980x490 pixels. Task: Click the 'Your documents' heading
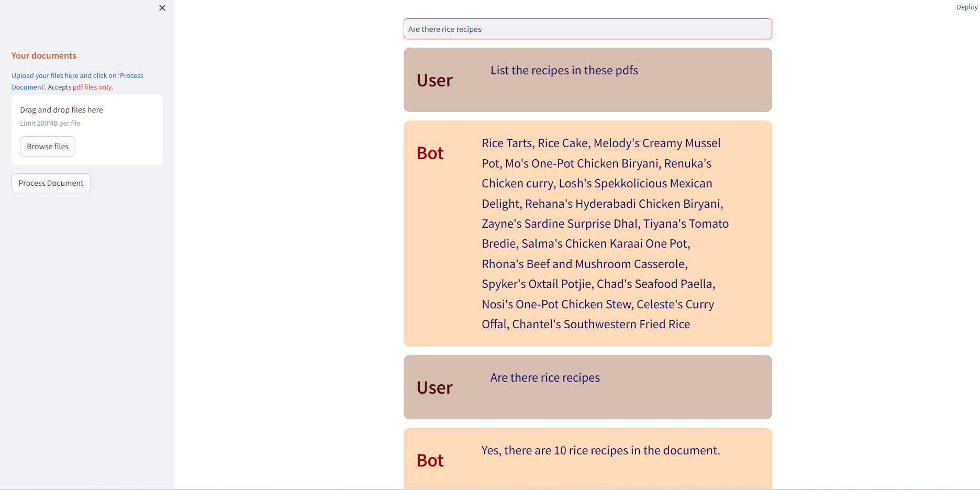(44, 55)
